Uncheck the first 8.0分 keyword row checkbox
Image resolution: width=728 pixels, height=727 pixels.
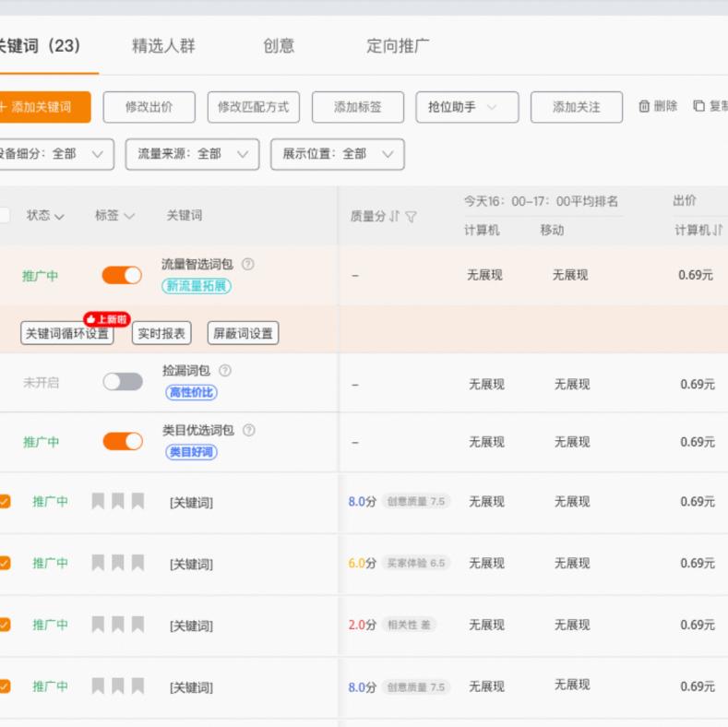pos(5,501)
